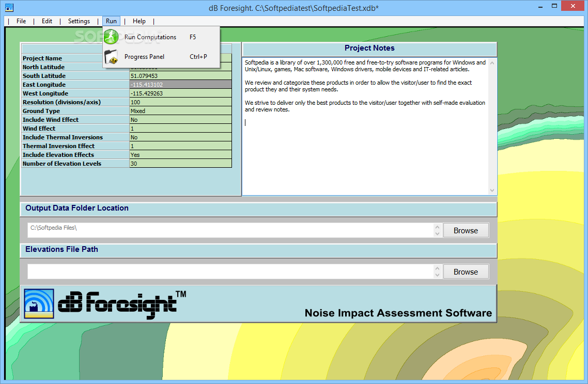588x384 pixels.
Task: Click the Number of Elevation Levels label
Action: pos(62,164)
